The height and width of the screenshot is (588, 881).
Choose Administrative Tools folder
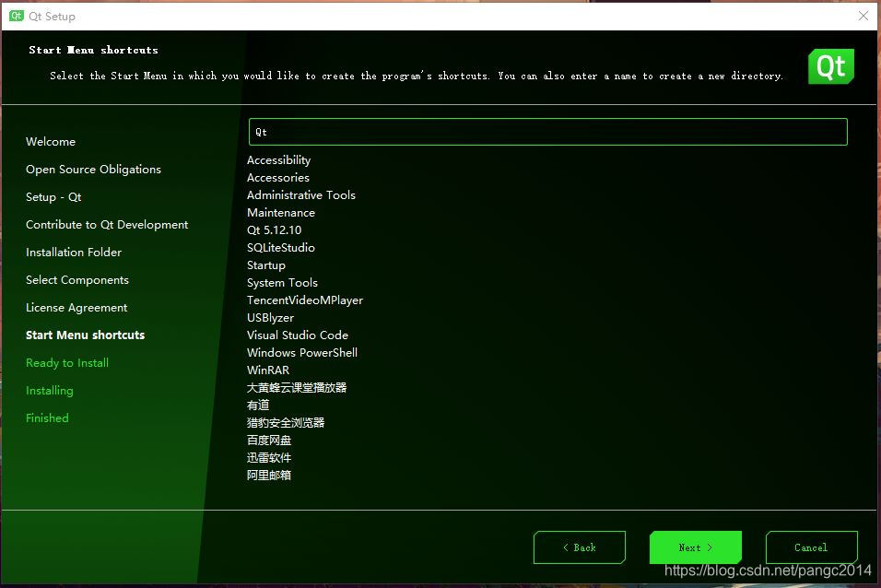[x=301, y=195]
